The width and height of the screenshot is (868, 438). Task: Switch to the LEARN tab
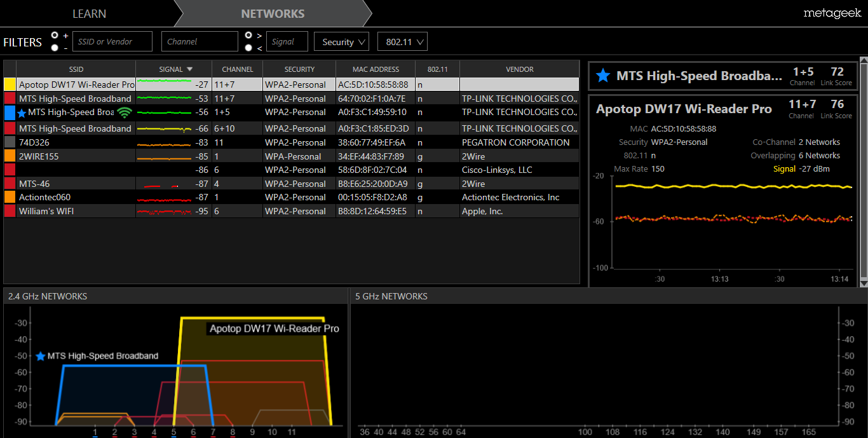point(89,13)
